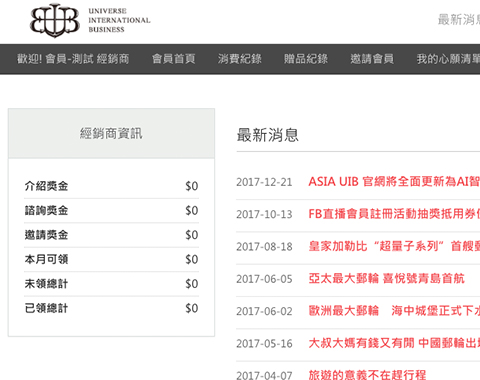
Task: Click the $0 value for 本月可領
Action: pyautogui.click(x=192, y=259)
